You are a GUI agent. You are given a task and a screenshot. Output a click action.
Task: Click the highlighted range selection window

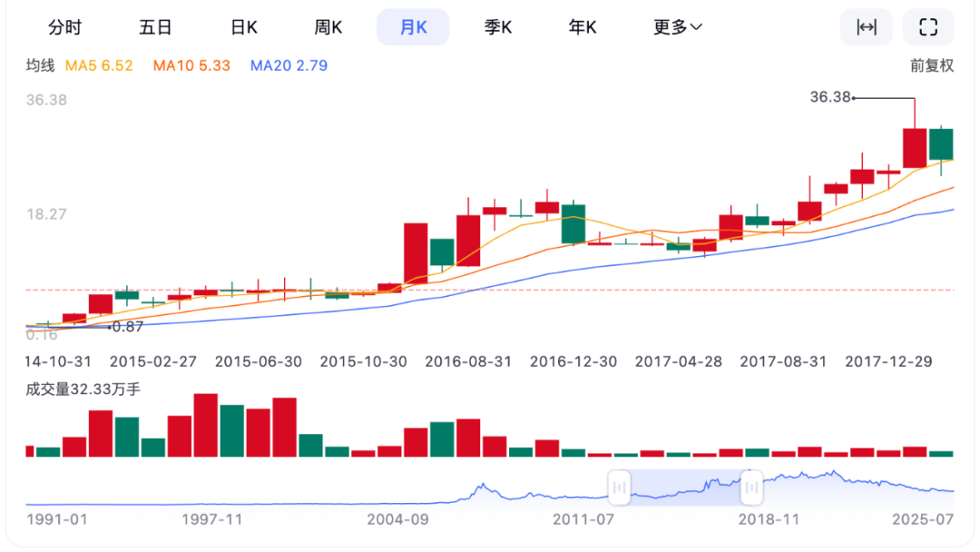tap(686, 488)
